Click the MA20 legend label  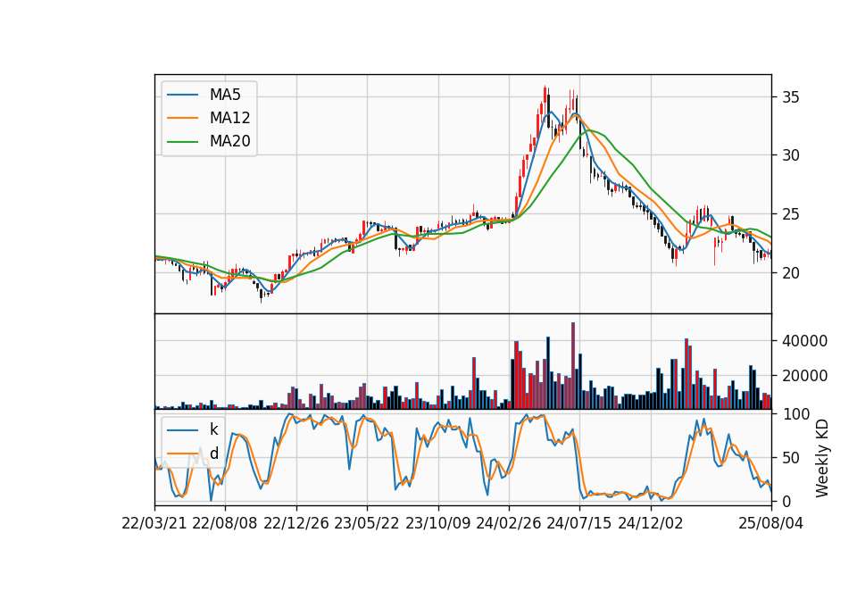click(230, 141)
